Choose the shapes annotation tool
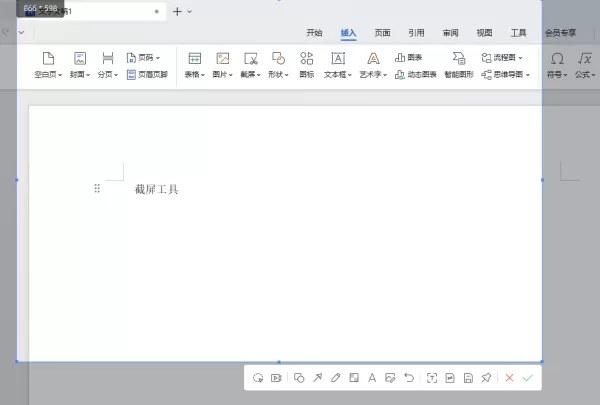Image resolution: width=600 pixels, height=405 pixels. [x=299, y=378]
